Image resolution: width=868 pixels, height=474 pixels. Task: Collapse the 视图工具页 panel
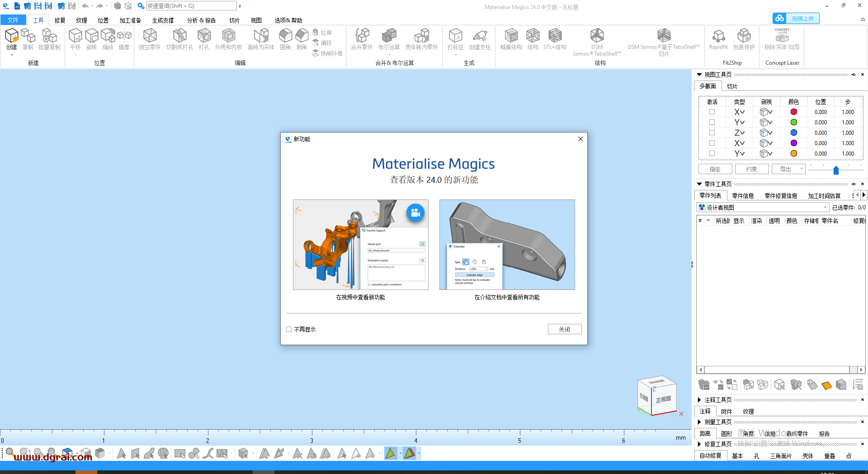pos(699,75)
